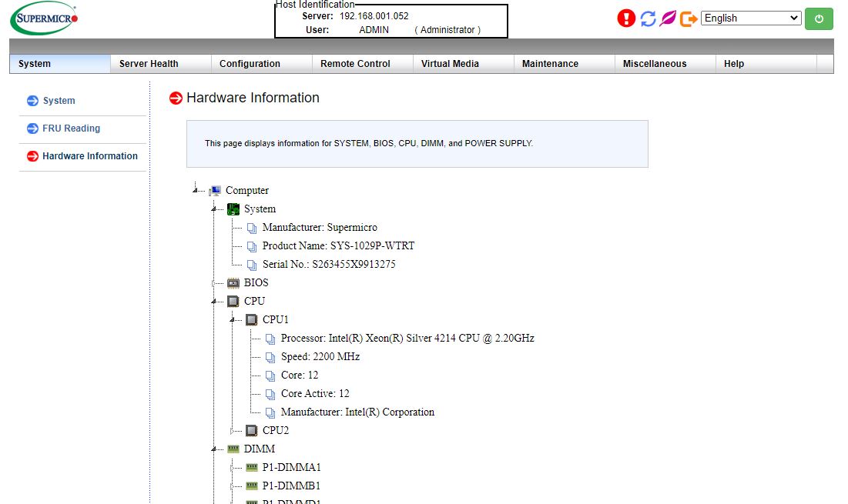
Task: Click the P1-DIMMB1 memory icon
Action: pos(252,486)
